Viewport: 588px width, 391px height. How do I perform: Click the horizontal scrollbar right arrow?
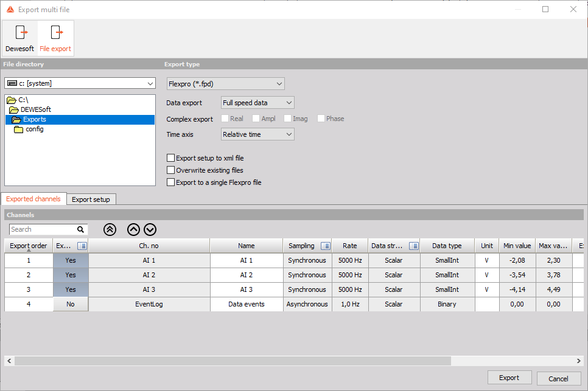point(579,361)
